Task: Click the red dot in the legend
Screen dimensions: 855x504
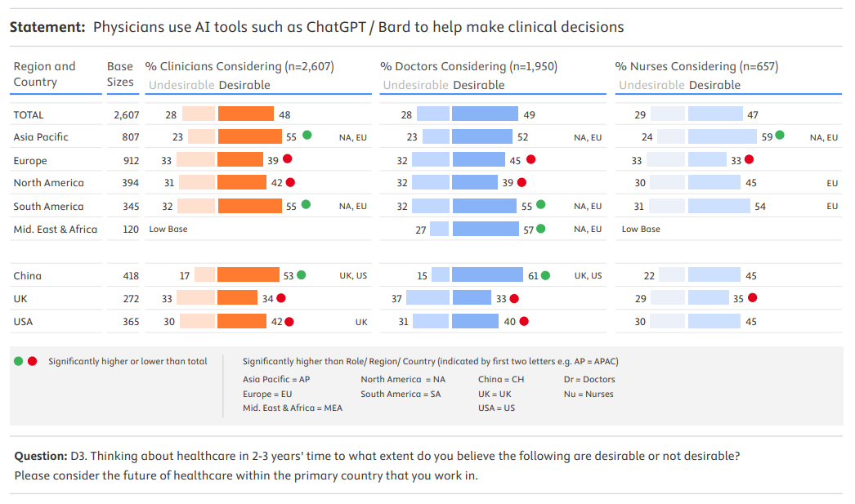Action: 33,361
